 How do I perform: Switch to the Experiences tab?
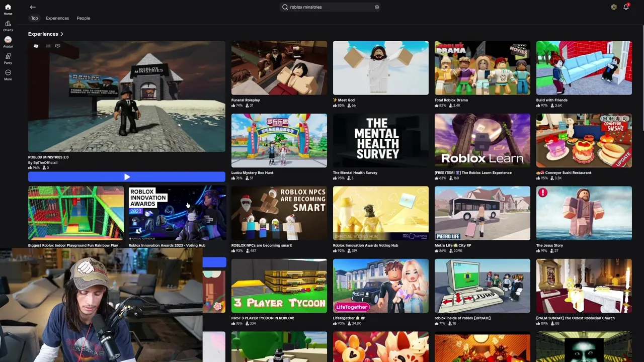(x=57, y=18)
